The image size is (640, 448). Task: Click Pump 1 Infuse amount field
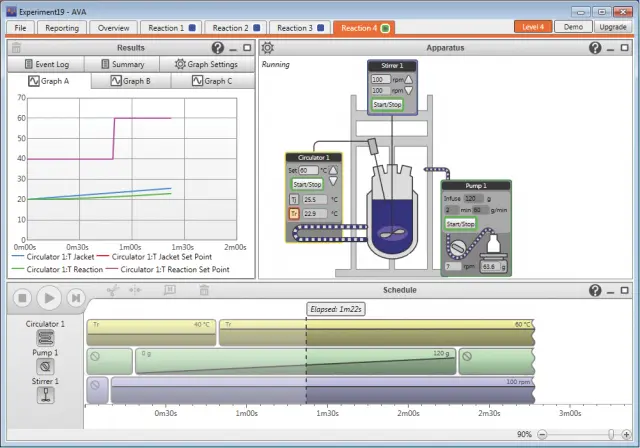pos(473,198)
